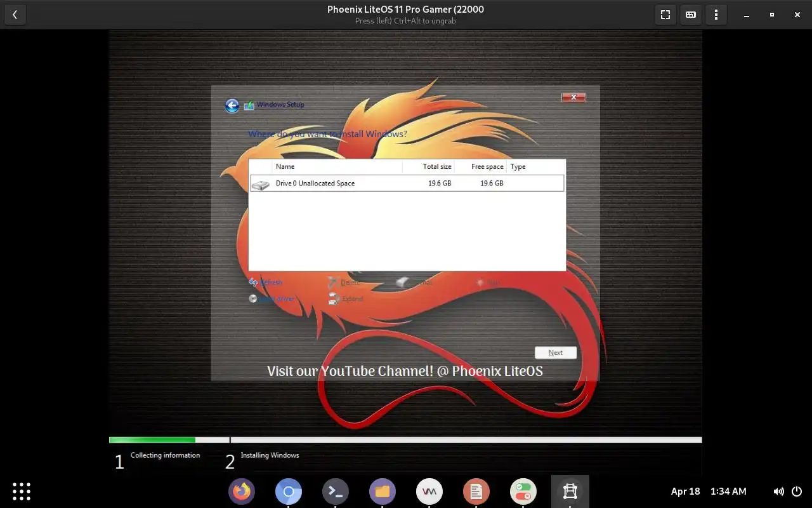Click the Load driver link
Screen dimensions: 812x508
click(277, 298)
